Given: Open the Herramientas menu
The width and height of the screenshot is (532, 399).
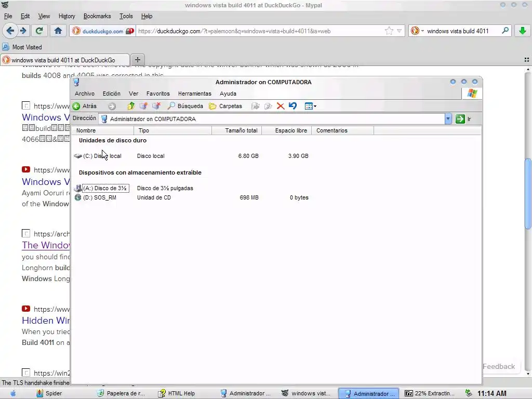Looking at the screenshot, I should point(194,94).
